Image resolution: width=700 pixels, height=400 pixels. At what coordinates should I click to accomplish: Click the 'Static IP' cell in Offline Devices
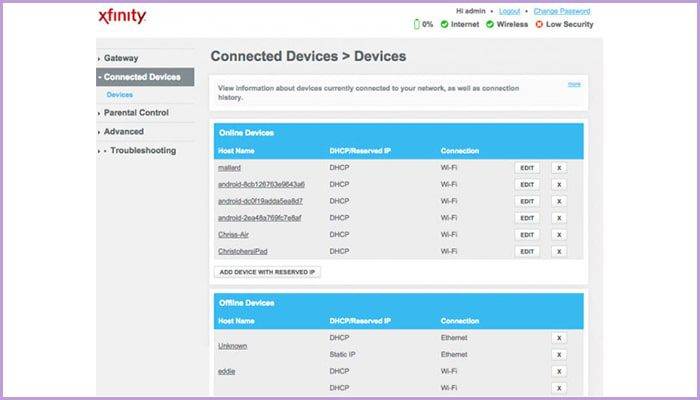pyautogui.click(x=342, y=354)
